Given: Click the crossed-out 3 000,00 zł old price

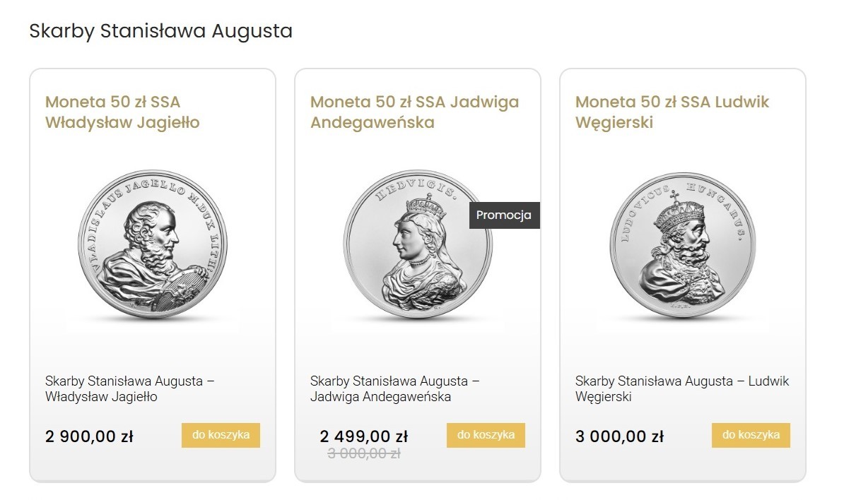Looking at the screenshot, I should pyautogui.click(x=363, y=454).
